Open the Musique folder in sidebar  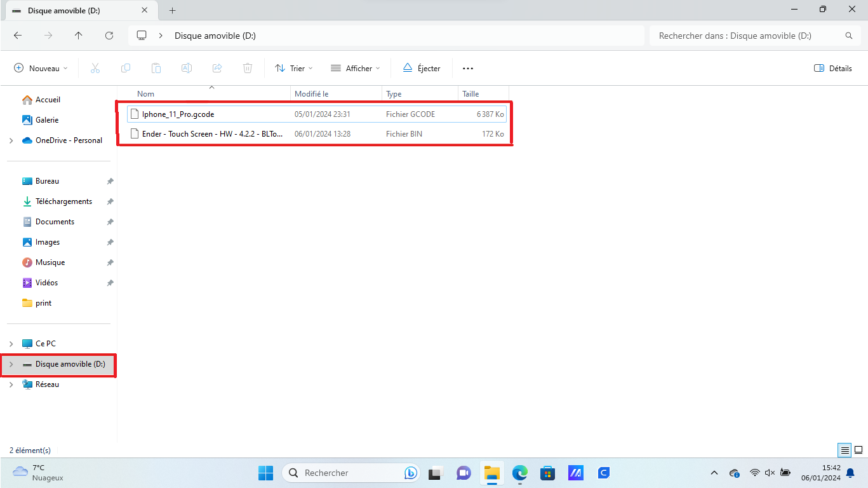click(50, 262)
